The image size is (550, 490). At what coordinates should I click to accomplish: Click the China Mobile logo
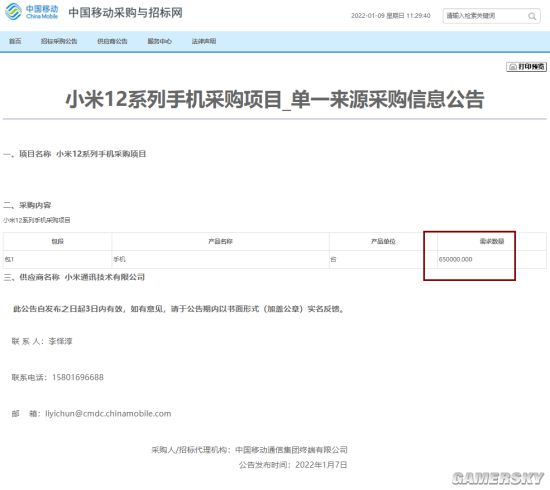click(x=32, y=12)
